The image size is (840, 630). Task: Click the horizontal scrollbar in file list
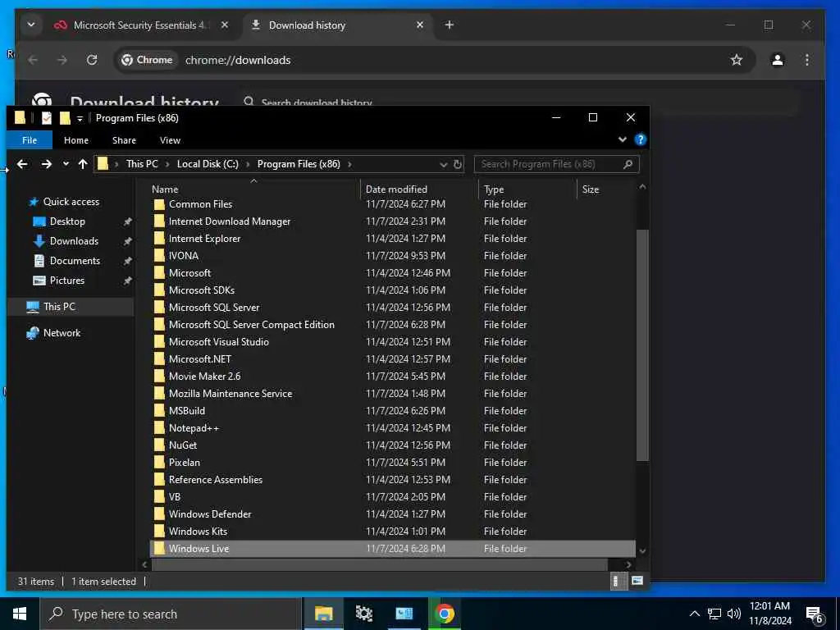pos(380,564)
